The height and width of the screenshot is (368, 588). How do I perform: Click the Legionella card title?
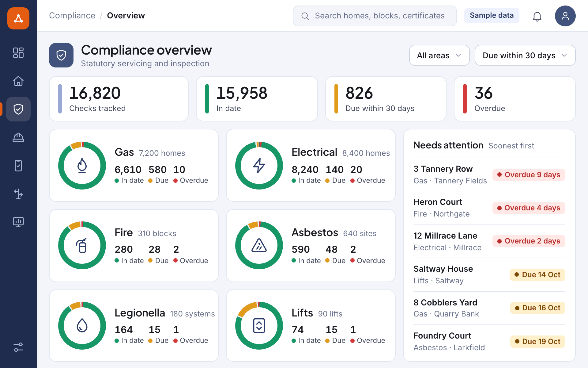(140, 313)
